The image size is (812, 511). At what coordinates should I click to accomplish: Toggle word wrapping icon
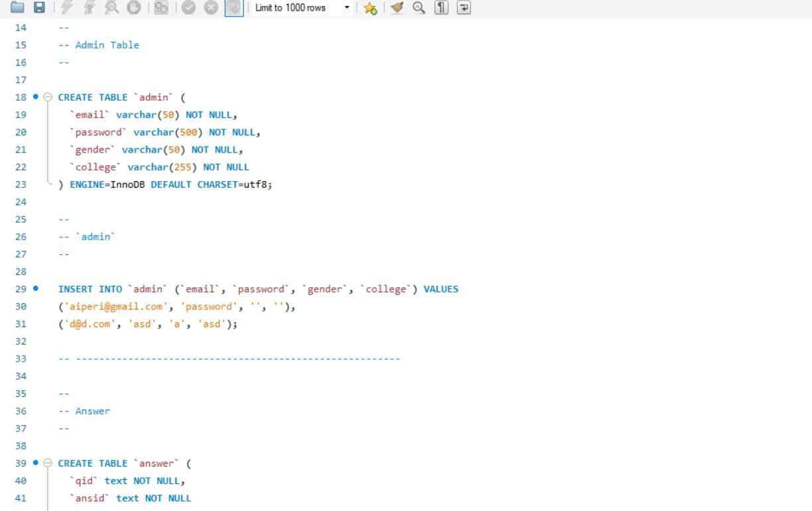[x=464, y=8]
